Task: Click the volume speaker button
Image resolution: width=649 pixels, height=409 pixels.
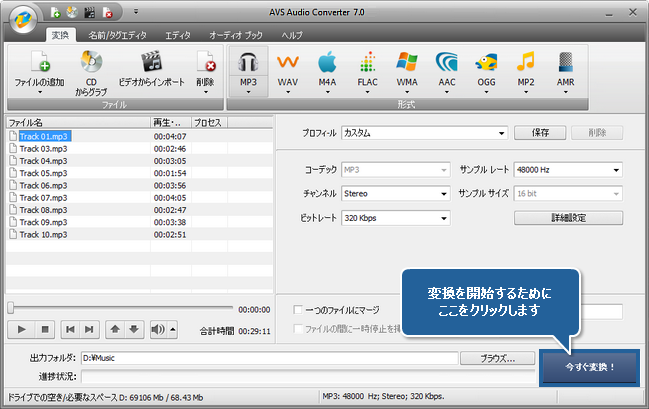Action: 157,329
